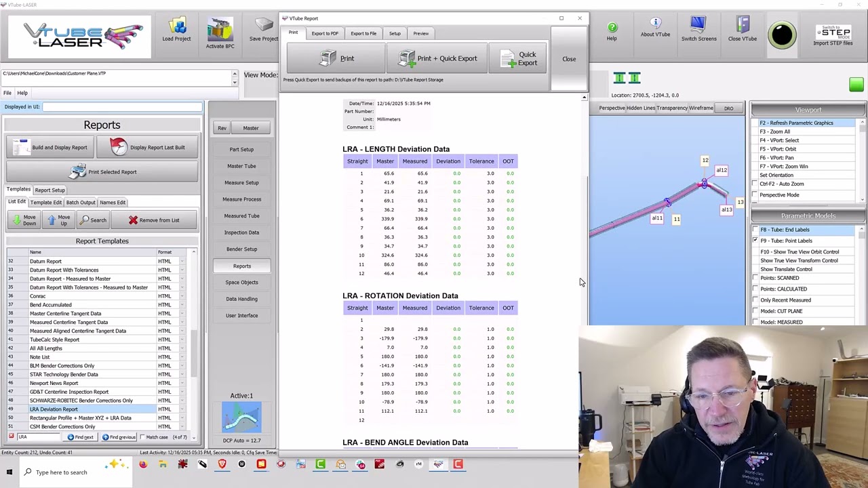Click the Close button in report window
868x488 pixels.
[569, 59]
